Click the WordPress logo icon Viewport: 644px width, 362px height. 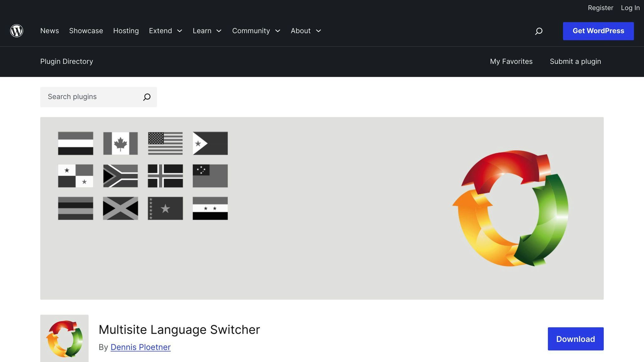point(17,31)
